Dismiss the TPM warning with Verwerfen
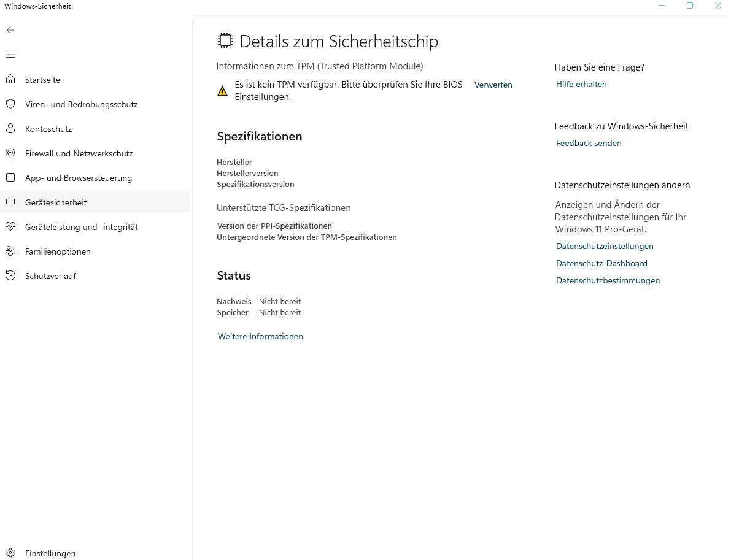Image resolution: width=731 pixels, height=560 pixels. [x=493, y=85]
